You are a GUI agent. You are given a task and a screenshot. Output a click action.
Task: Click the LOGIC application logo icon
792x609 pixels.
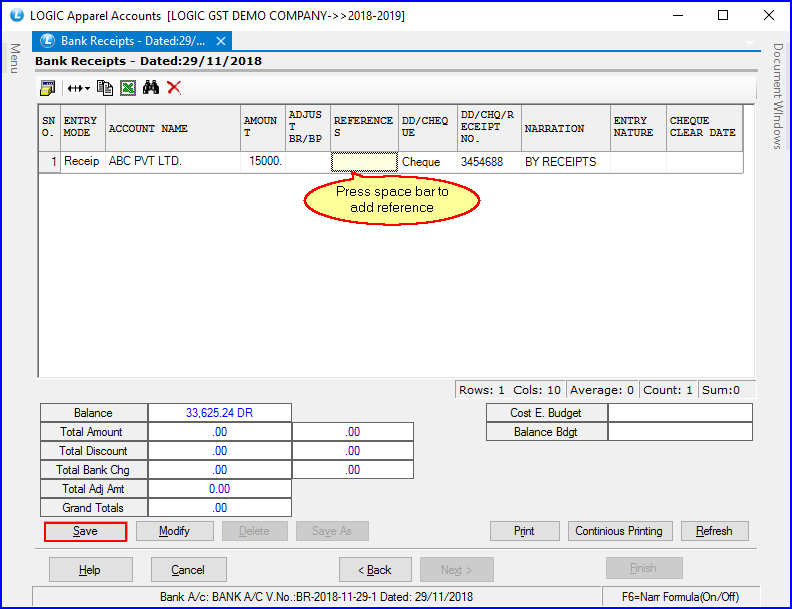[17, 15]
